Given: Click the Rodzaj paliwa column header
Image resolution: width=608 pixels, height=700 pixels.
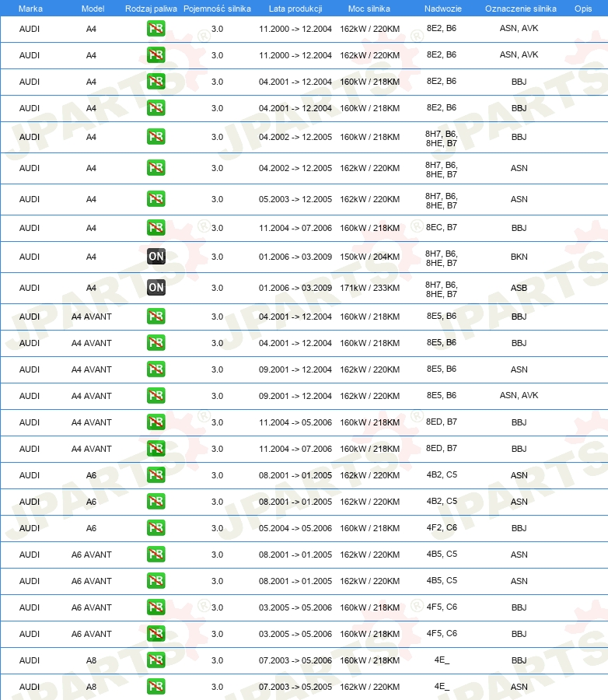Looking at the screenshot, I should [x=151, y=9].
